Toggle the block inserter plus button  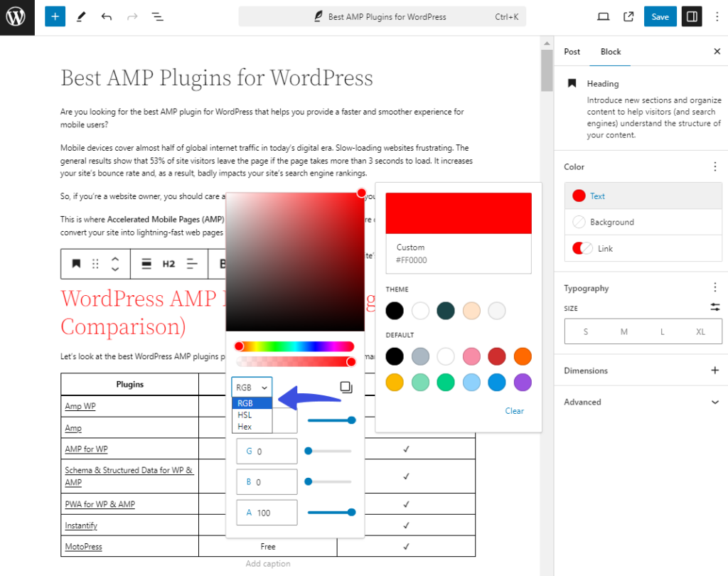pos(55,17)
